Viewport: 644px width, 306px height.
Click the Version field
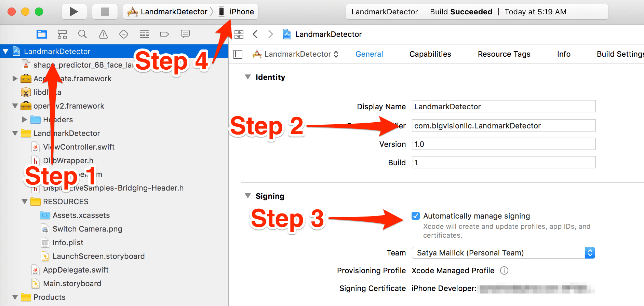tap(504, 144)
